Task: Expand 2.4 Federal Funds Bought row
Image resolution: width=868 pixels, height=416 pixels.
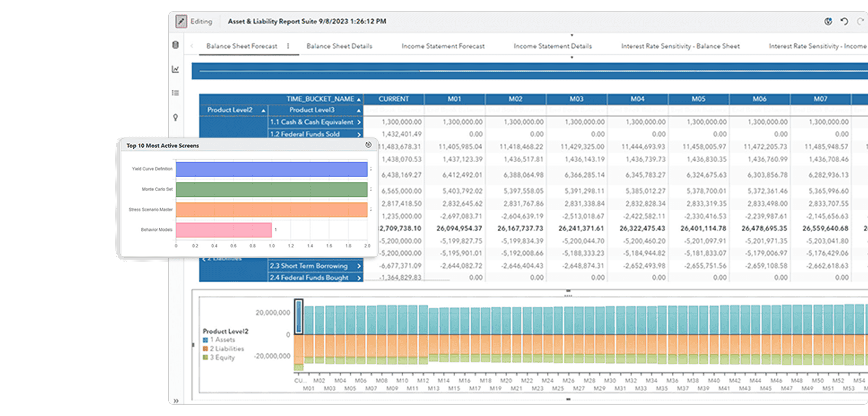Action: tap(359, 277)
